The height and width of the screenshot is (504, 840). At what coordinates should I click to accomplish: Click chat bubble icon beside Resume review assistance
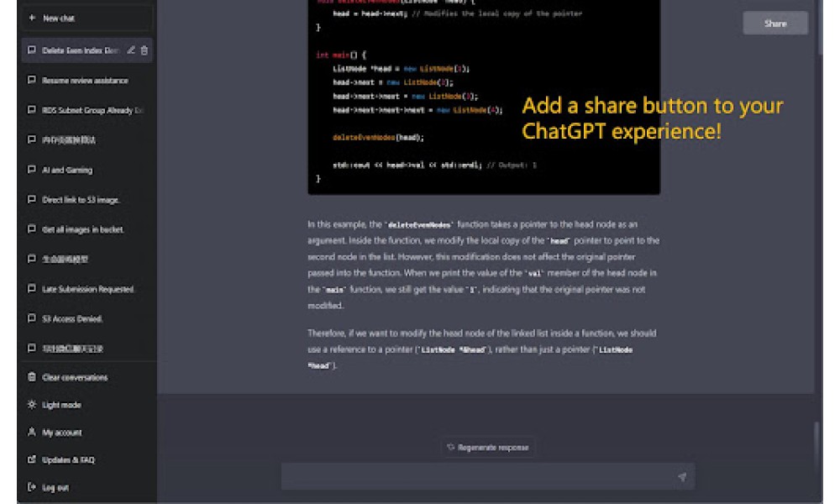(32, 80)
